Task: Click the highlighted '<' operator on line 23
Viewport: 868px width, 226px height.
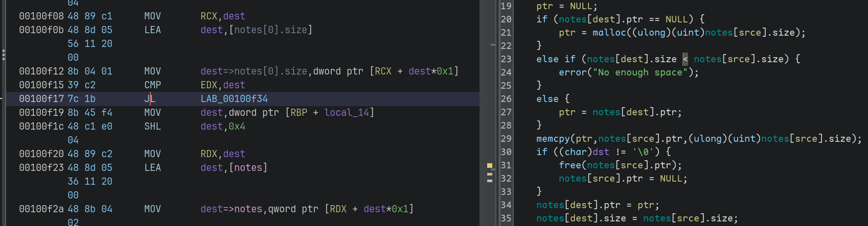Action: 685,59
